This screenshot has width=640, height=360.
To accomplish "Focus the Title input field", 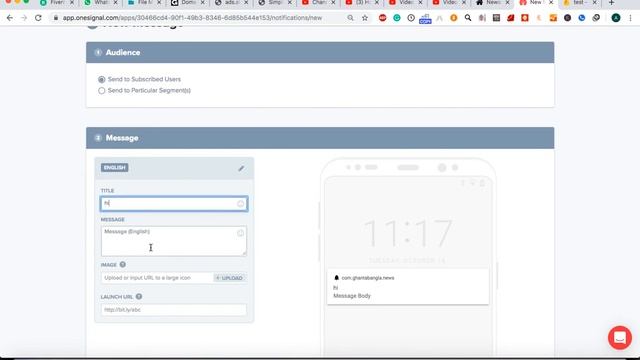I will coord(174,204).
